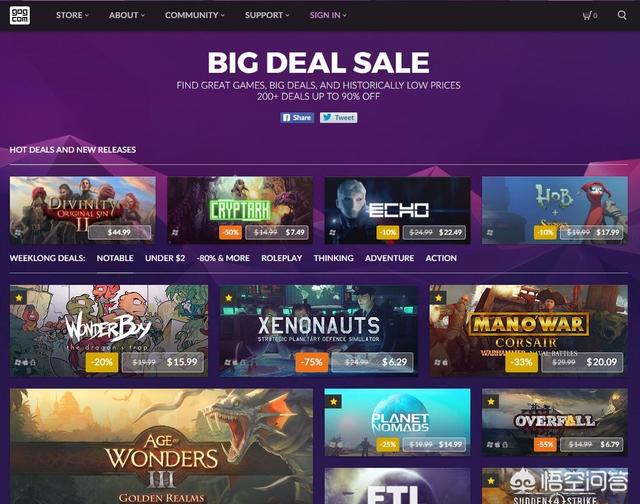Share the sale via Facebook button
Image resolution: width=640 pixels, height=504 pixels.
click(x=297, y=118)
